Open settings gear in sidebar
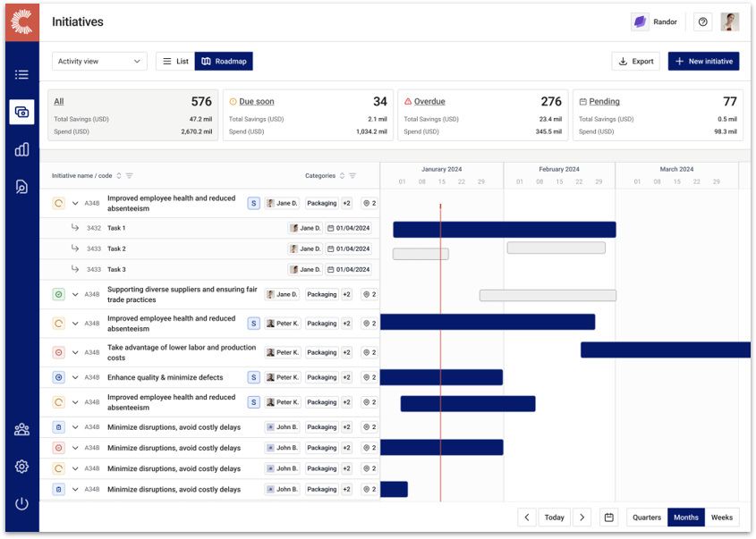The width and height of the screenshot is (756, 539). (x=21, y=467)
